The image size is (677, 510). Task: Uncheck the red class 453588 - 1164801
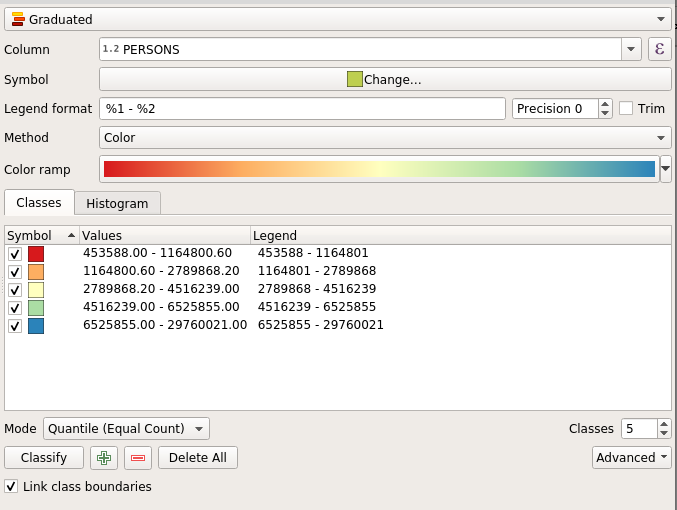point(15,254)
